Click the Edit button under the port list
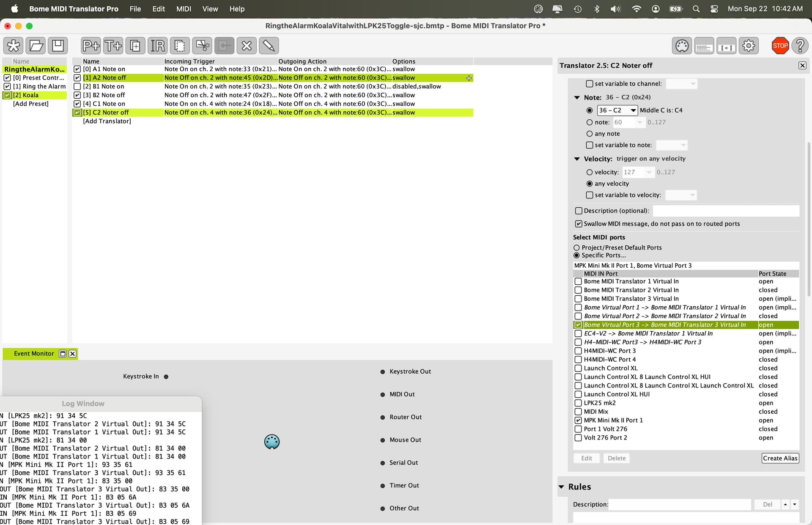 (x=587, y=458)
